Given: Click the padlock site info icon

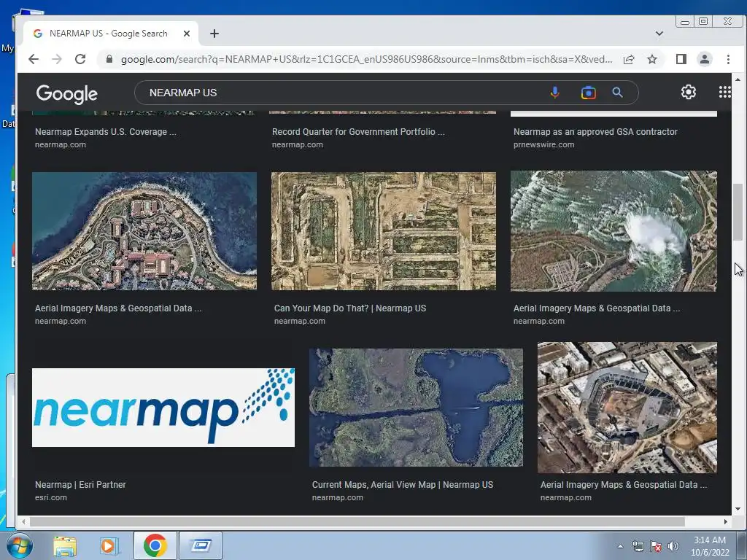Looking at the screenshot, I should click(x=109, y=59).
